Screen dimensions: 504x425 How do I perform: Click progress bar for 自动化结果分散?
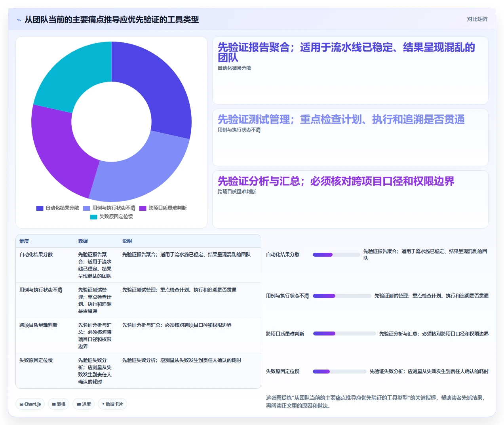click(337, 255)
